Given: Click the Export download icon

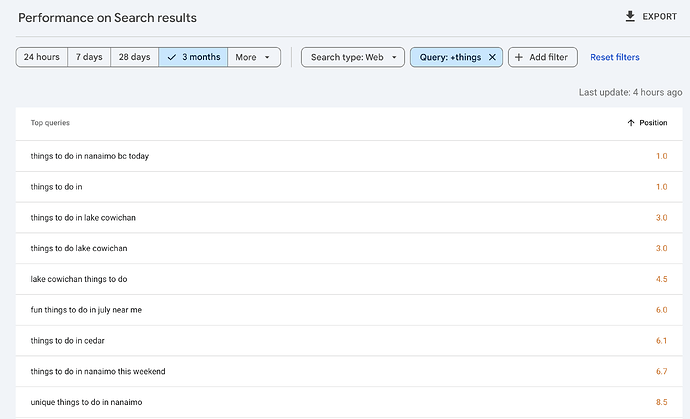Looking at the screenshot, I should click(x=630, y=17).
